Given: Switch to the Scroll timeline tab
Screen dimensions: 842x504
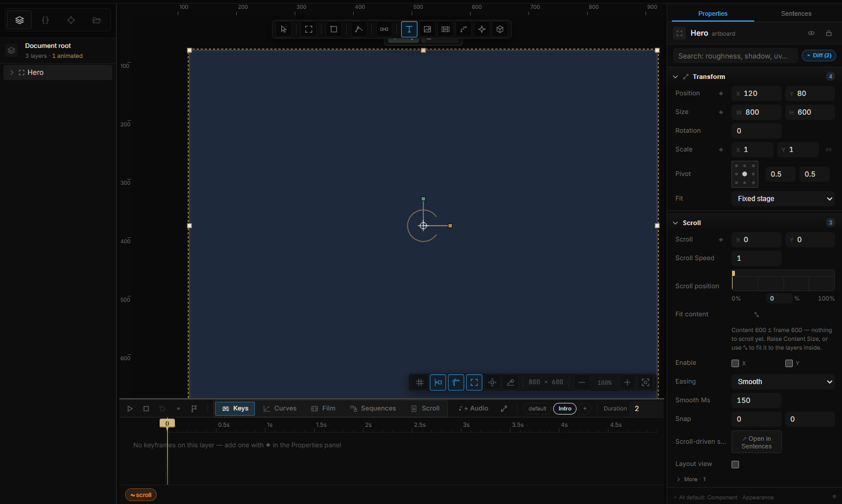Looking at the screenshot, I should 425,409.
